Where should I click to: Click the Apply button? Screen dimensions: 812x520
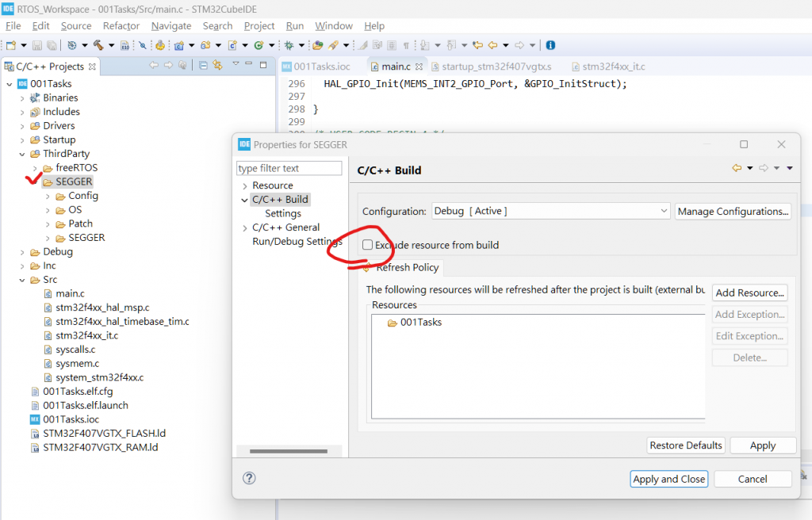(x=763, y=445)
